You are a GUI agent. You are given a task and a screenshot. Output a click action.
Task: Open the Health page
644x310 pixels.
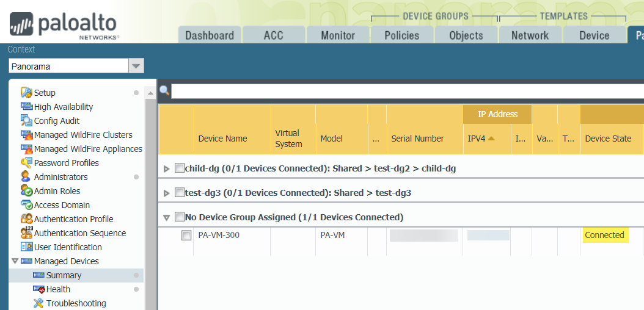[x=58, y=289]
